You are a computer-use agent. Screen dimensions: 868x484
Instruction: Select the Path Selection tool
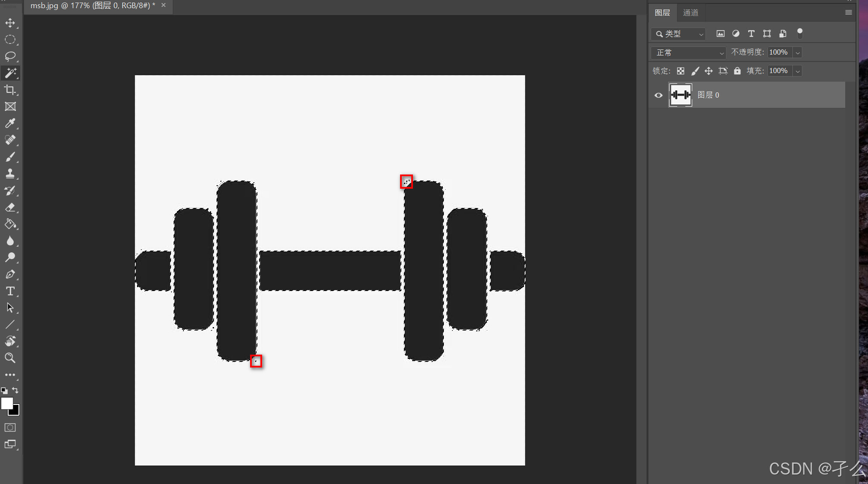10,308
